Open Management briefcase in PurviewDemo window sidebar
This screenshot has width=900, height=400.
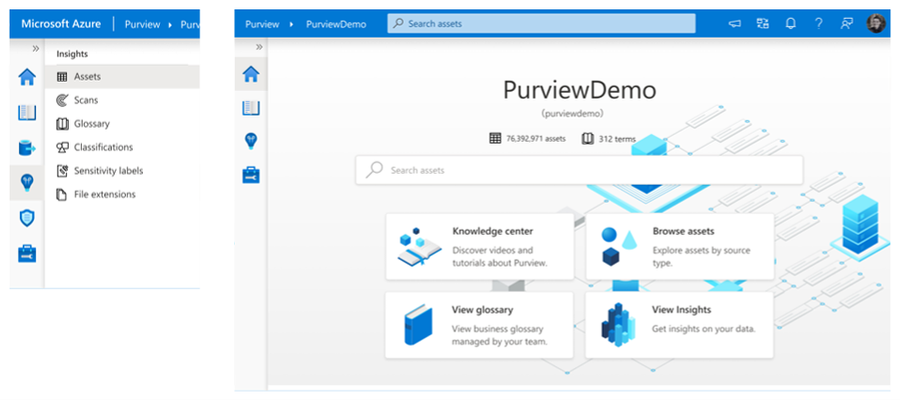coord(251,175)
